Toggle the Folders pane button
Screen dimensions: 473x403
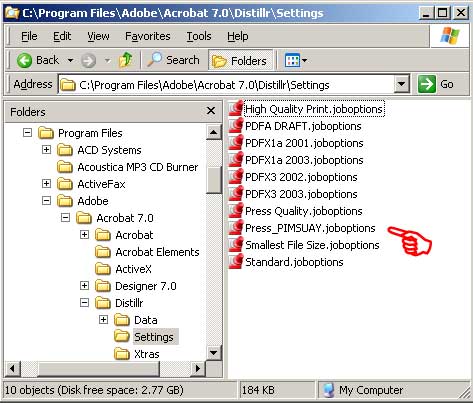tap(240, 61)
